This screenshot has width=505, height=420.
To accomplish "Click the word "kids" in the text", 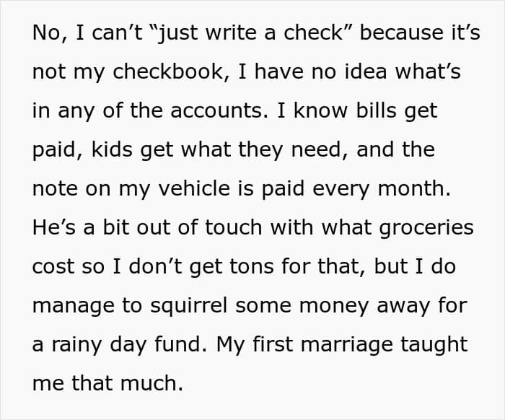I will pyautogui.click(x=112, y=149).
